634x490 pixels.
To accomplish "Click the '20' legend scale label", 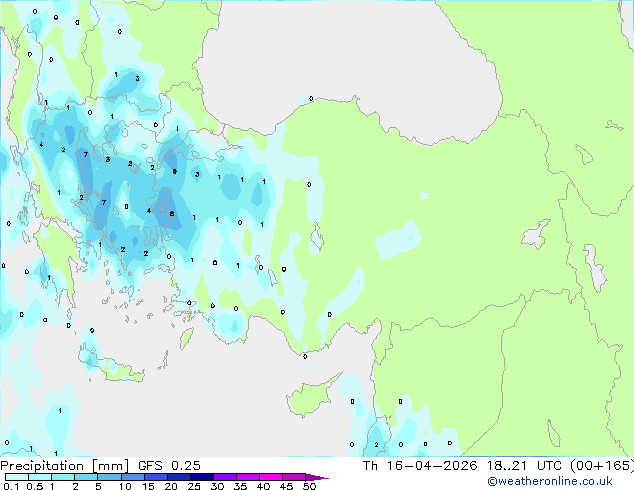I will (171, 486).
